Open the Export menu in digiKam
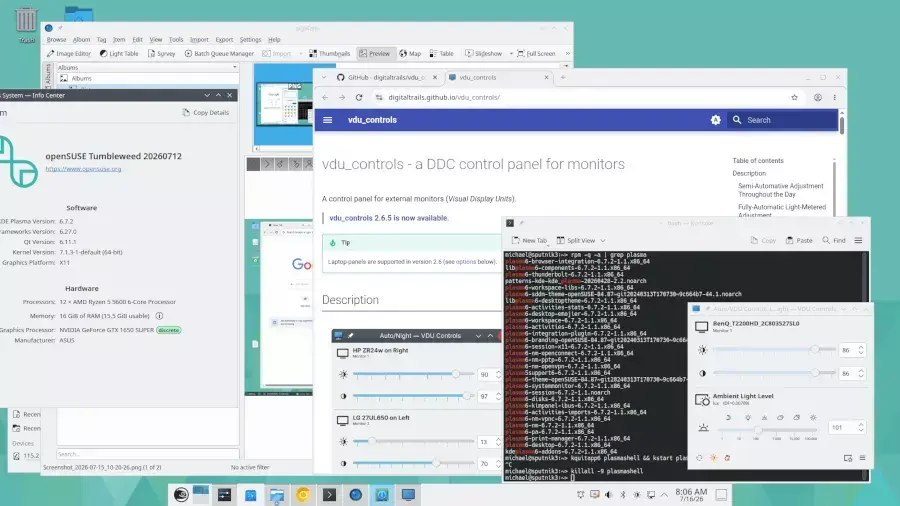Viewport: 900px width, 506px height. (224, 40)
